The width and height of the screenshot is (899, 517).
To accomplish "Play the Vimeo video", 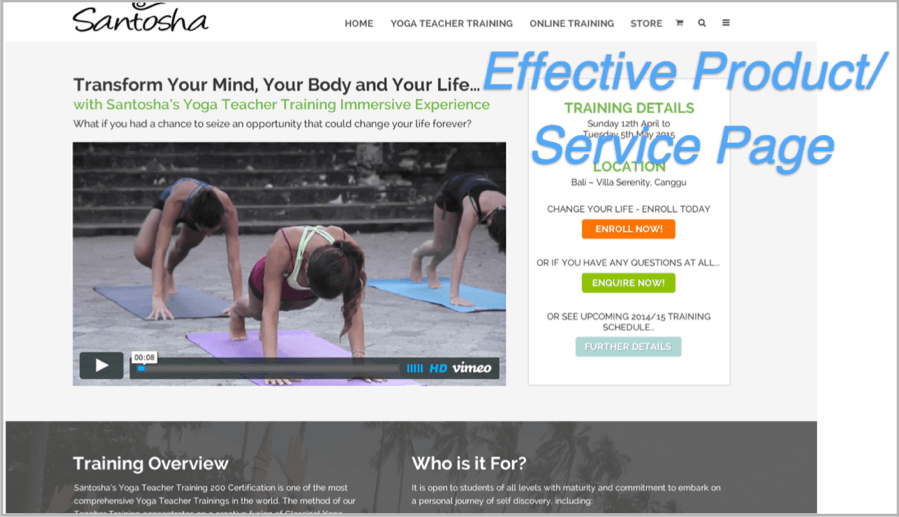I will coord(101,365).
